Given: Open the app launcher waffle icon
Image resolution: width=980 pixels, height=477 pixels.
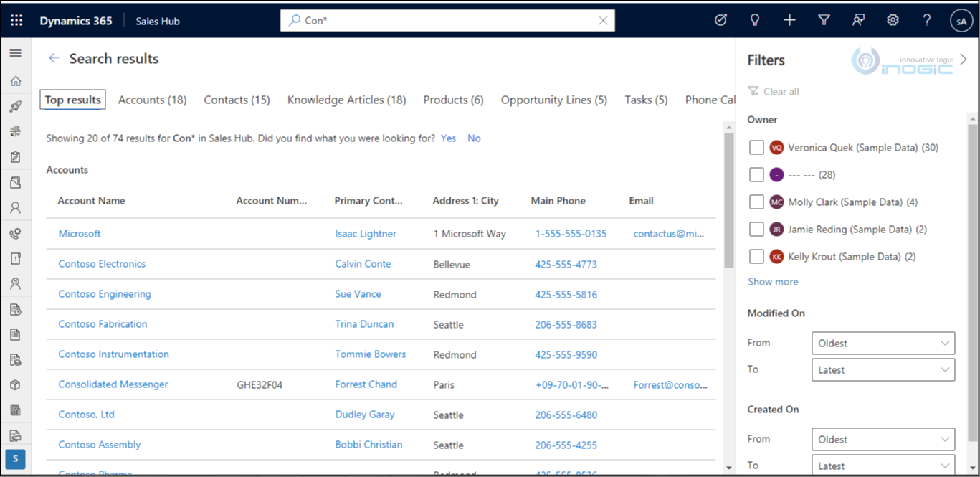Looking at the screenshot, I should (16, 21).
